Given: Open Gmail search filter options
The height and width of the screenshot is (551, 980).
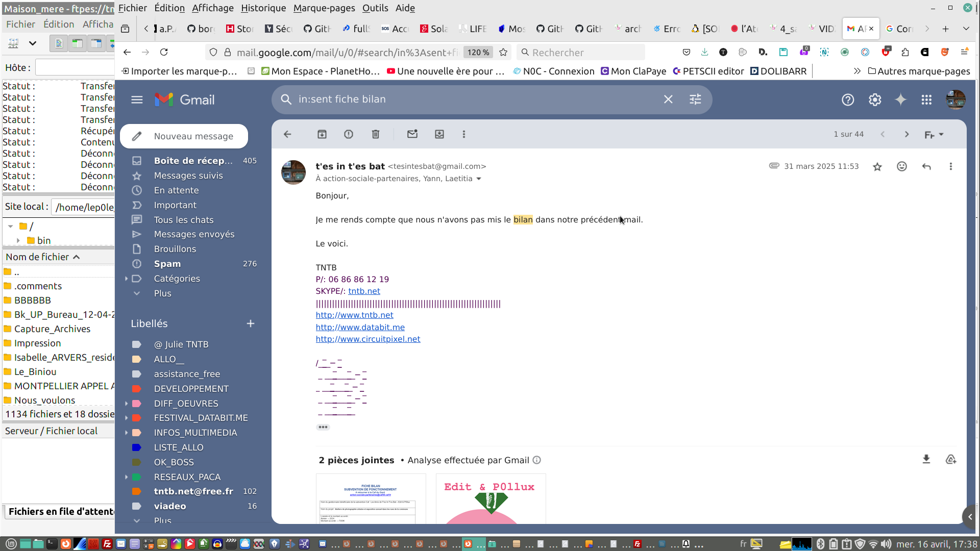Looking at the screenshot, I should [695, 99].
